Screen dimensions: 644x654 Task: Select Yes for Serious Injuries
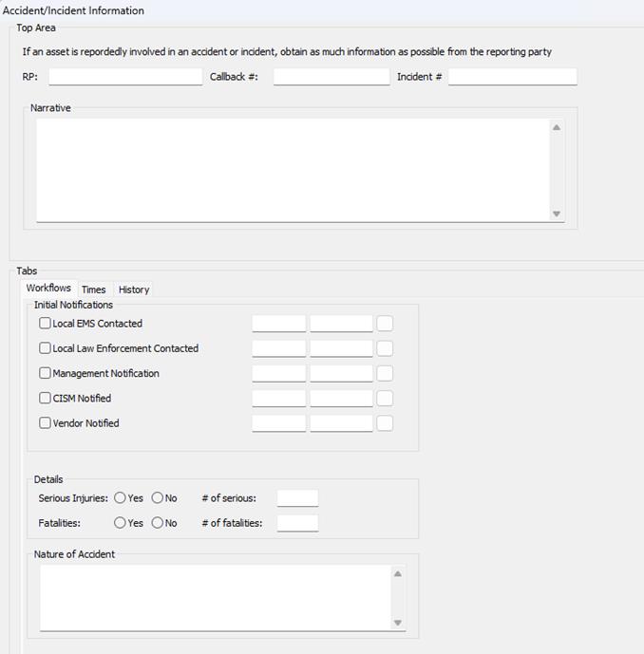click(x=120, y=497)
